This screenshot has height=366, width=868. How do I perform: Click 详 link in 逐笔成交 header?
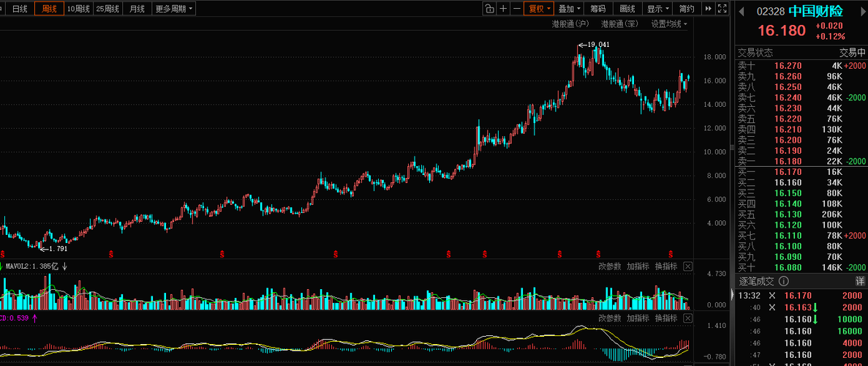[x=860, y=282]
